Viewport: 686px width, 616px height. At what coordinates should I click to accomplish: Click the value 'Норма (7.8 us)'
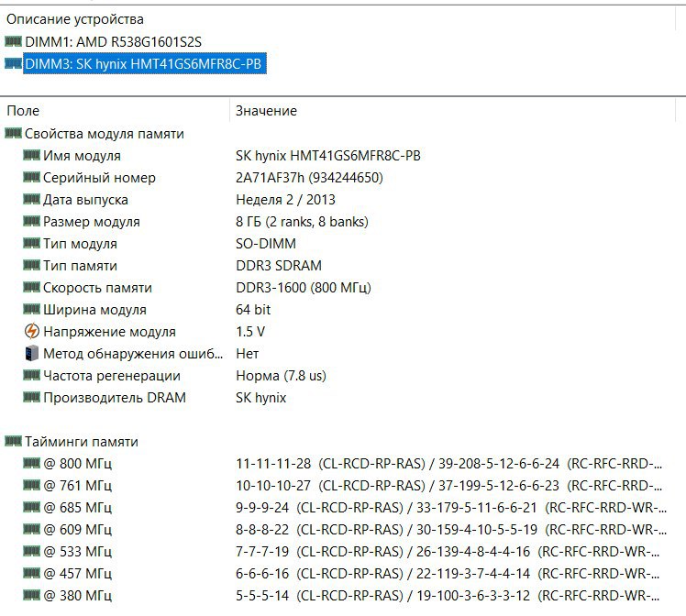coord(282,376)
